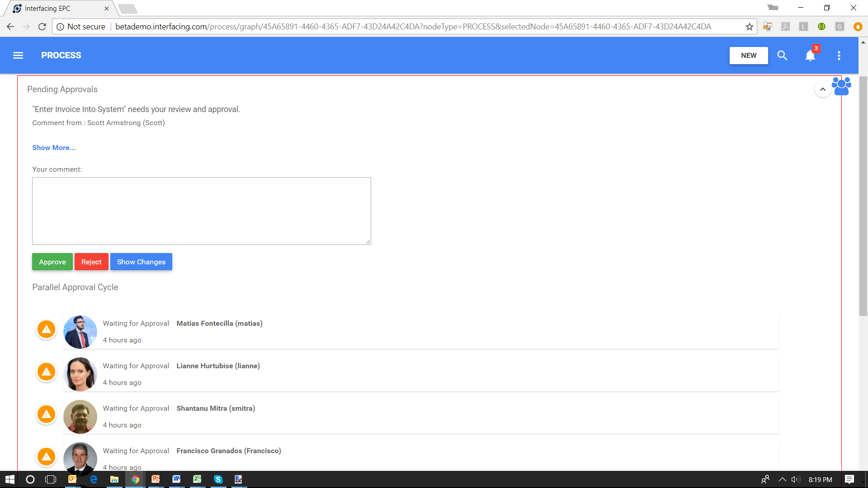868x488 pixels.
Task: Click the blue users group icon
Action: (x=841, y=86)
